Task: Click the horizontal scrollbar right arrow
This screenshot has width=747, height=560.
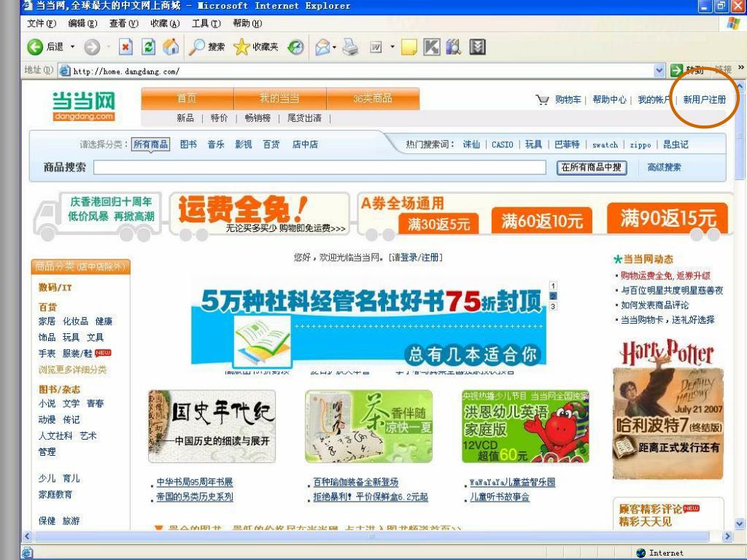Action: coord(727,537)
